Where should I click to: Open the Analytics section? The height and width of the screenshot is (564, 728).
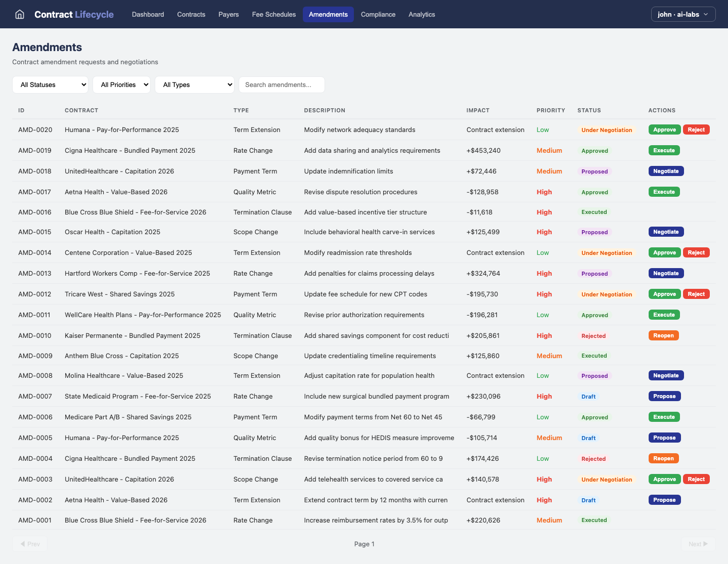[x=422, y=14]
